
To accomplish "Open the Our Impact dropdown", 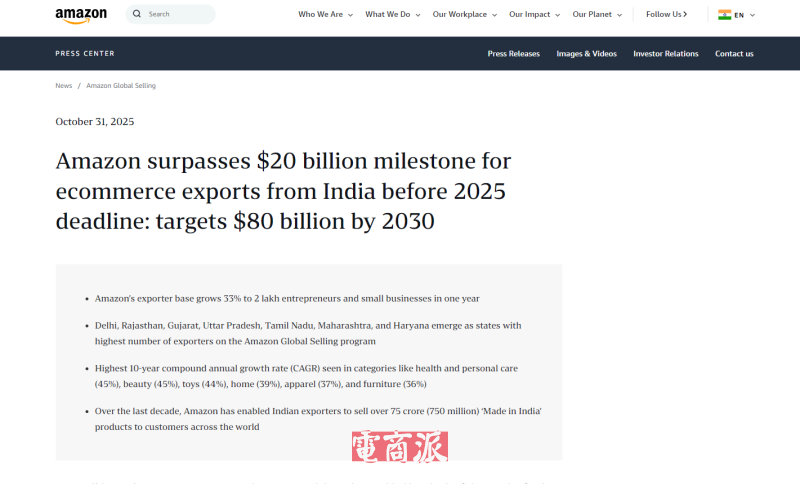I will tap(535, 15).
